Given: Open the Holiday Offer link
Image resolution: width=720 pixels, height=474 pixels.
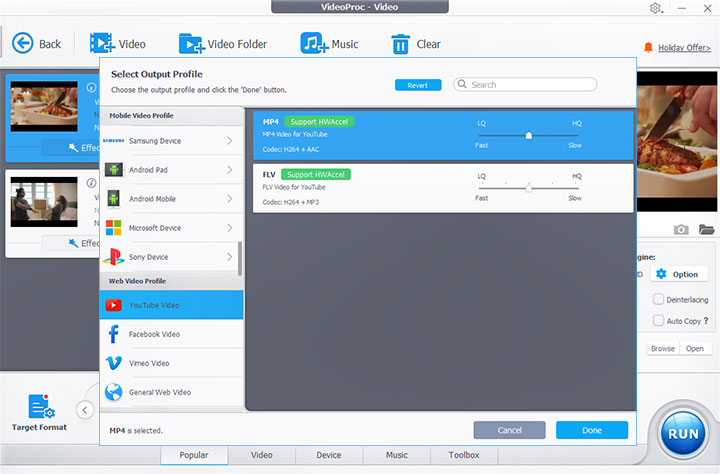Looking at the screenshot, I should (684, 48).
